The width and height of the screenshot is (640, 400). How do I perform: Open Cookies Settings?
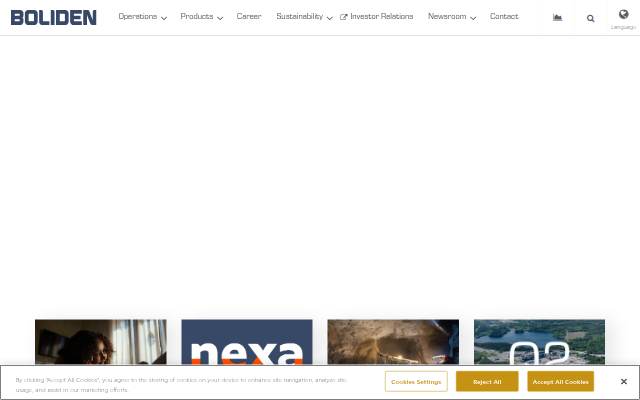[416, 382]
